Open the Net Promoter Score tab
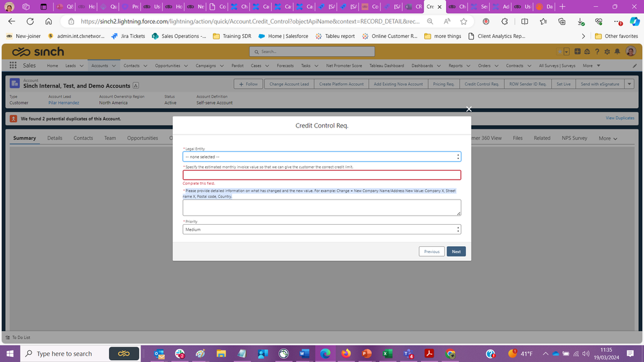This screenshot has width=644, height=362. (x=344, y=66)
